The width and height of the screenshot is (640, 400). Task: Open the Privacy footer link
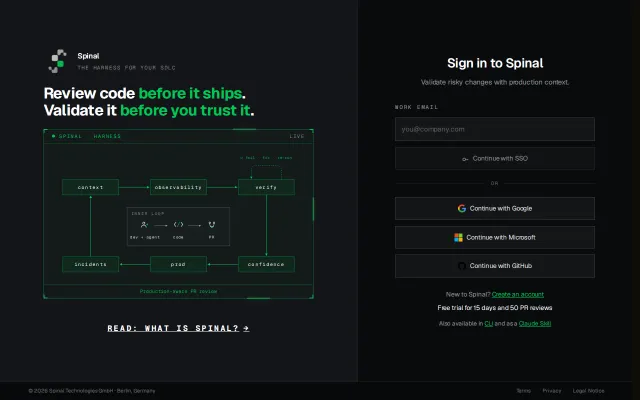[552, 391]
